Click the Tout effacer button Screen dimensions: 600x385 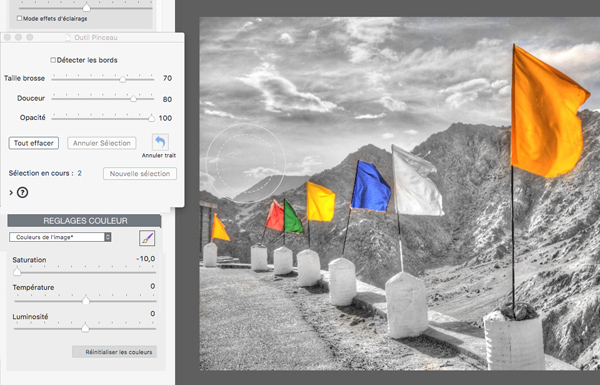pos(34,143)
